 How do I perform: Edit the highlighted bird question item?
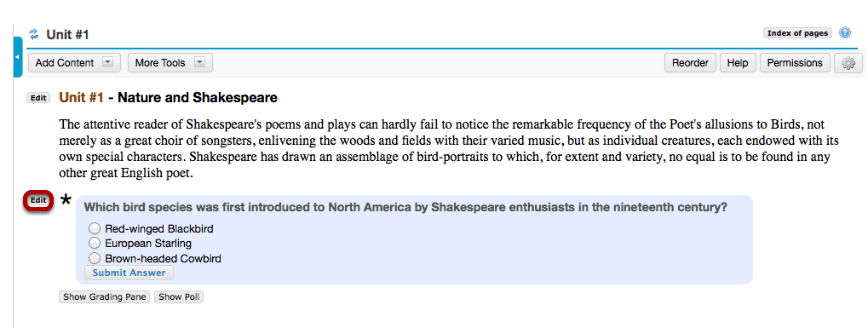click(38, 200)
